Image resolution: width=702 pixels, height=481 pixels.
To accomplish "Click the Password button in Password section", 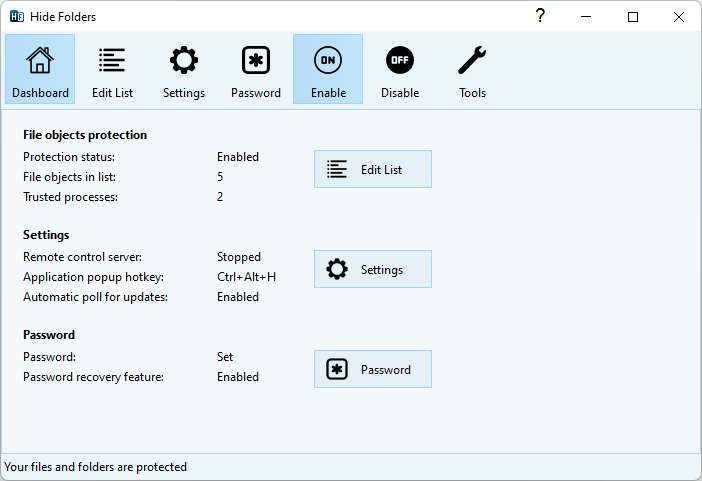I will coord(373,369).
